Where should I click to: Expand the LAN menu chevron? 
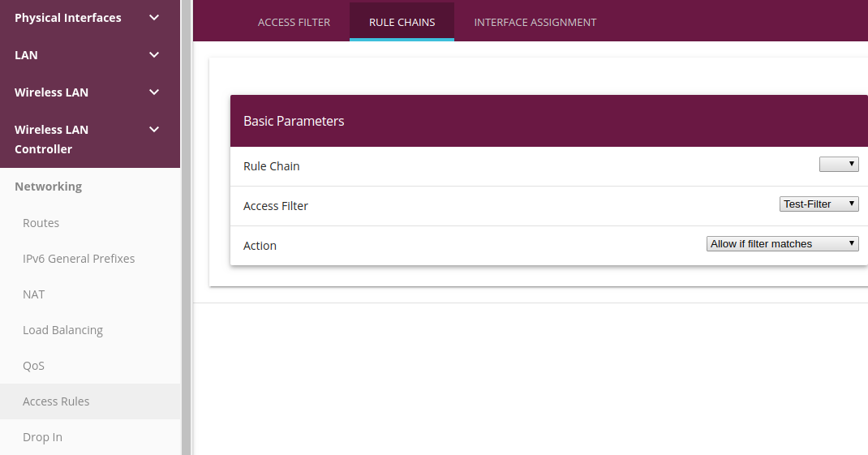click(154, 55)
